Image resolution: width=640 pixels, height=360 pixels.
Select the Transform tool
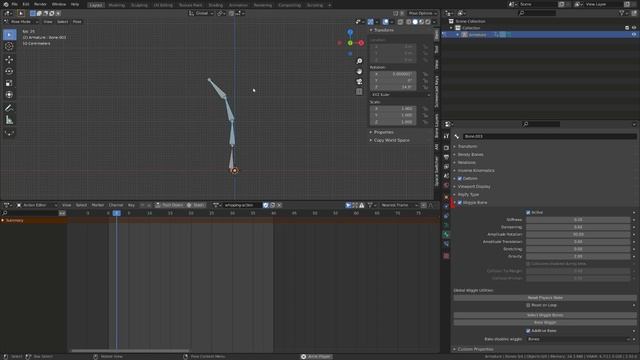pyautogui.click(x=9, y=95)
